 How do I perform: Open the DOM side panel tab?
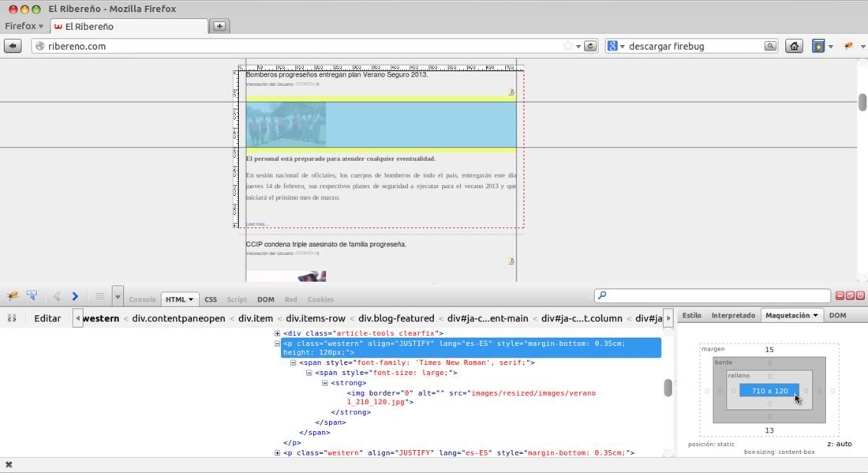click(x=837, y=315)
